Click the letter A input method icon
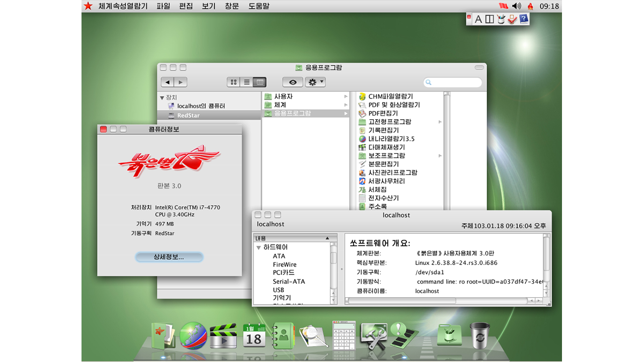The height and width of the screenshot is (362, 644). (478, 19)
